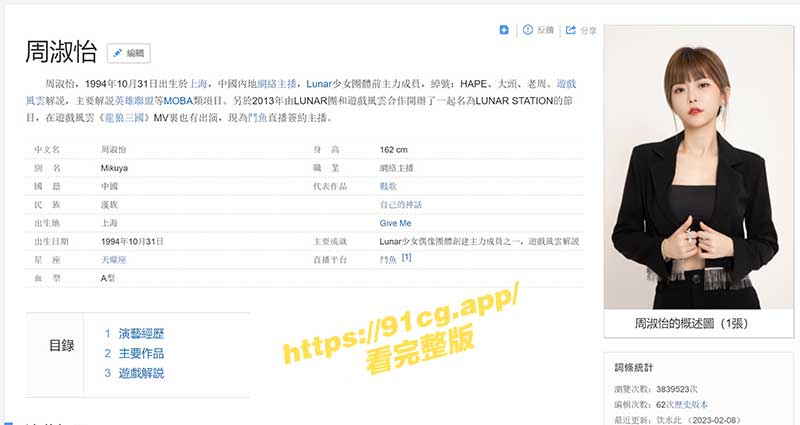
Task: Click the 網絡主播 occupation value
Action: pyautogui.click(x=396, y=168)
